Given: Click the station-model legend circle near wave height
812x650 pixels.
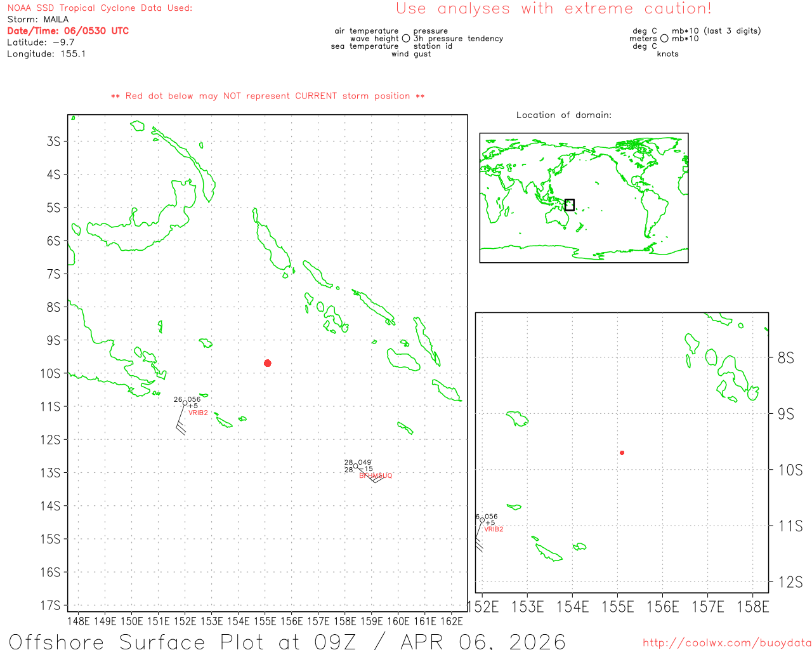Looking at the screenshot, I should (406, 39).
